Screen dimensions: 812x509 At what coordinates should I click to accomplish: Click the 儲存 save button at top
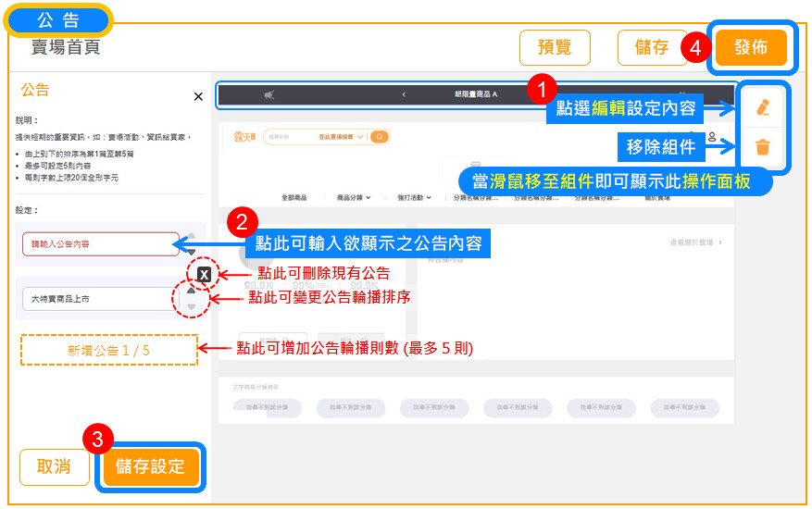(x=652, y=48)
